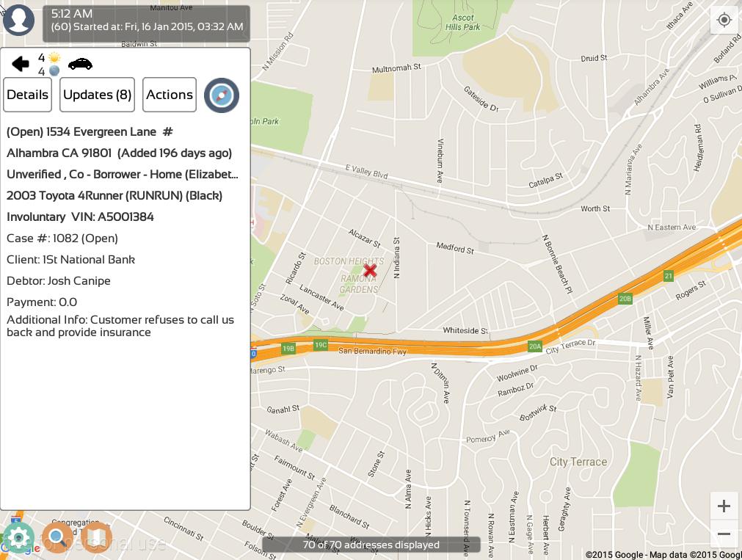Click the Case # 1082 line
Viewport: 742px width, 560px height.
tap(62, 239)
